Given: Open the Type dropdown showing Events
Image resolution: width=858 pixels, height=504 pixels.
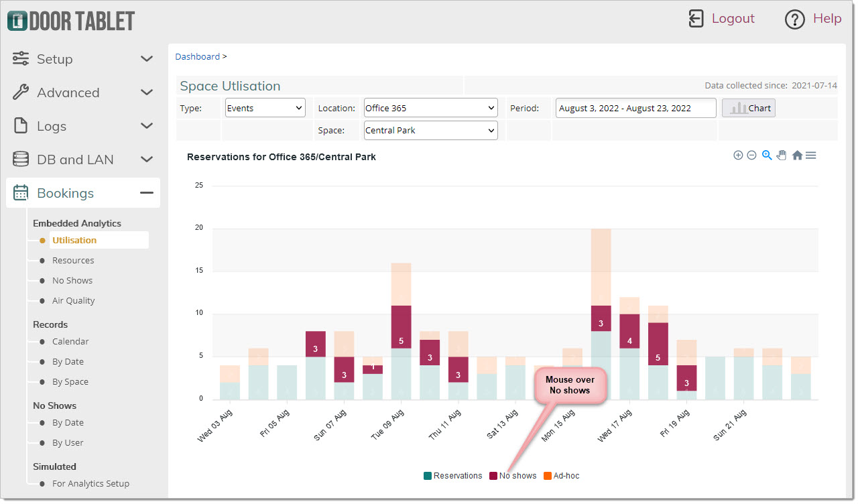Looking at the screenshot, I should pyautogui.click(x=265, y=108).
